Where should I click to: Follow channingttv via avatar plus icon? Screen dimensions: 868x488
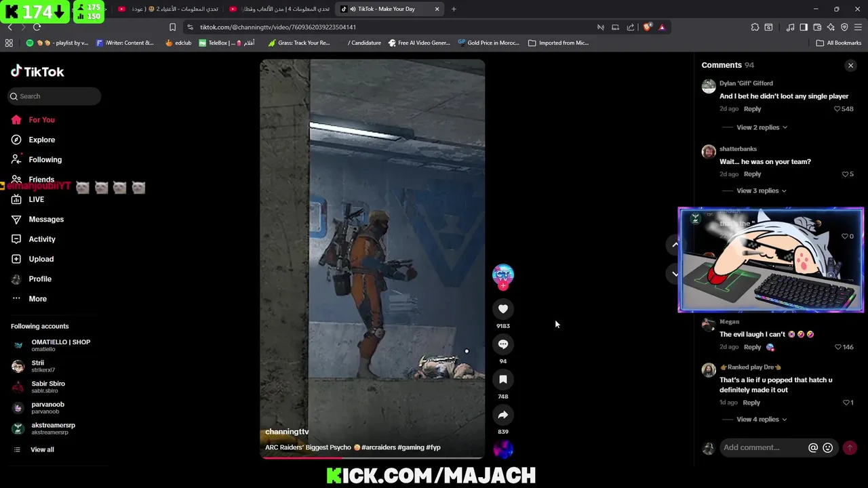(x=502, y=286)
